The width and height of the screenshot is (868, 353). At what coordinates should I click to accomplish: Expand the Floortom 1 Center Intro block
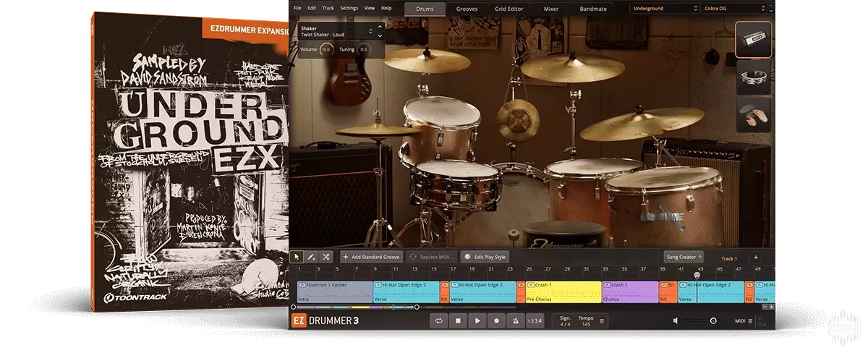pos(302,285)
